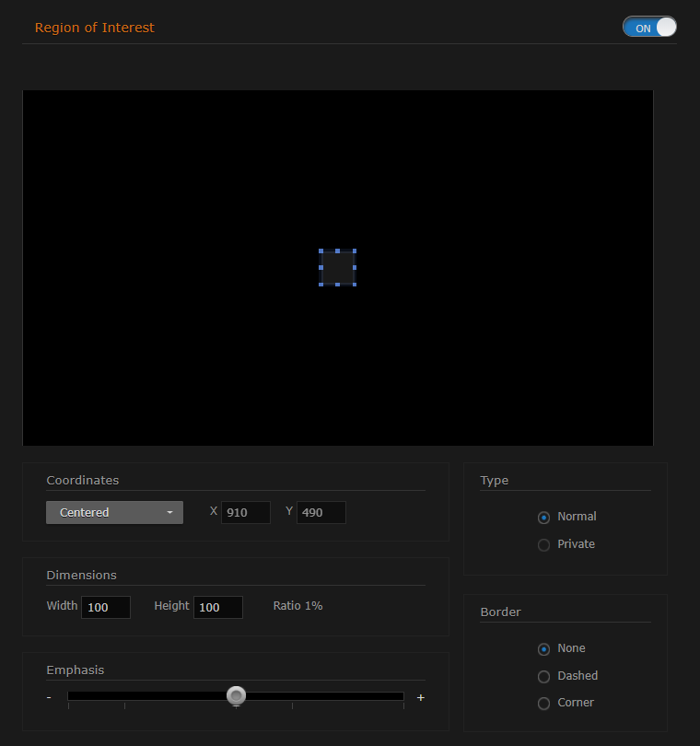This screenshot has width=700, height=746.
Task: Choose the None border option
Action: tap(543, 649)
